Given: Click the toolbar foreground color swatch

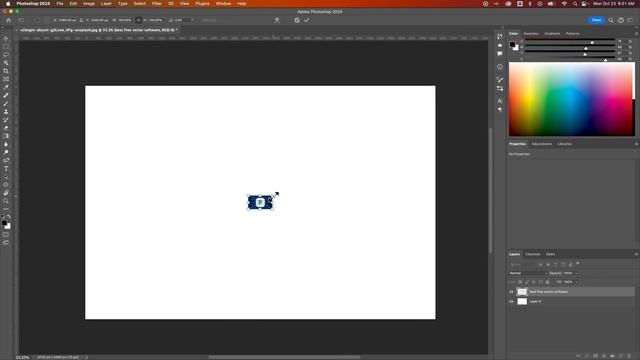Looking at the screenshot, I should point(4,223).
